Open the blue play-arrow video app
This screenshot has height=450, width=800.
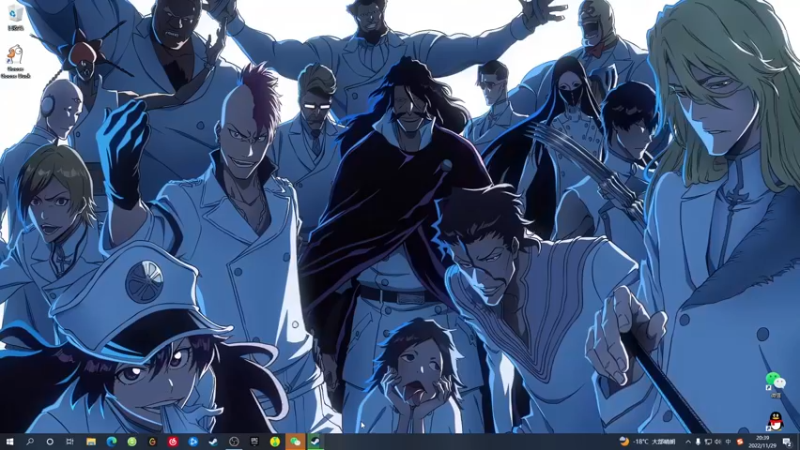[193, 441]
